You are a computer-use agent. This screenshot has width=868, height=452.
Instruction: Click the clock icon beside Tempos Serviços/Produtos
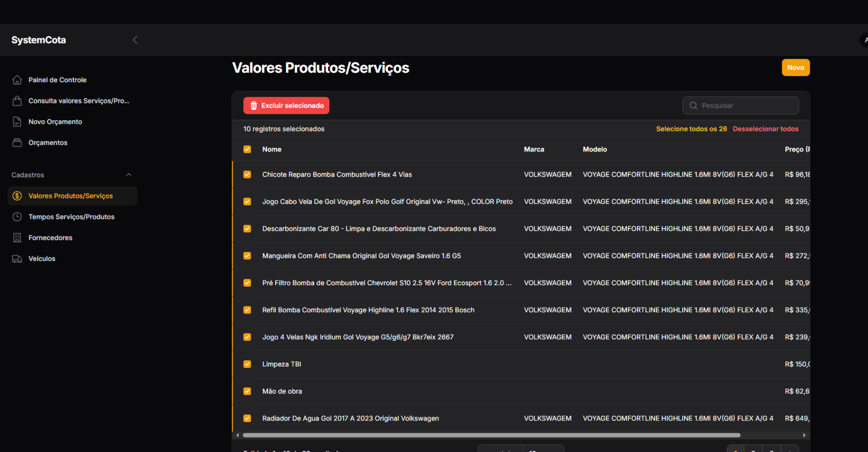click(x=17, y=217)
